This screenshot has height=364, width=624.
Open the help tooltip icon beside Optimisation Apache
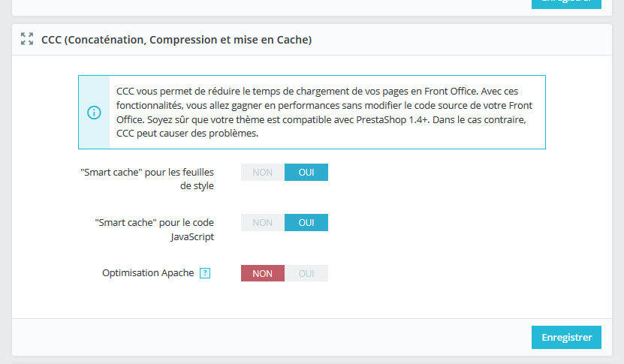205,273
